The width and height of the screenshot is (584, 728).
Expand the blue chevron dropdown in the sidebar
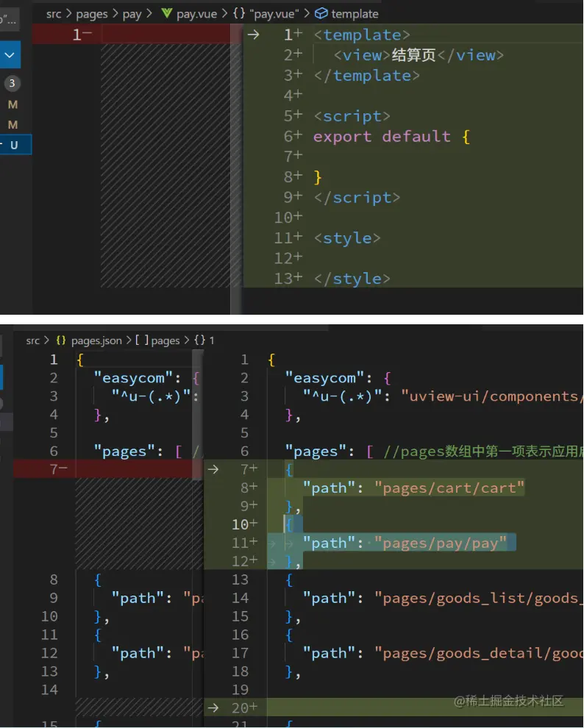click(x=10, y=55)
